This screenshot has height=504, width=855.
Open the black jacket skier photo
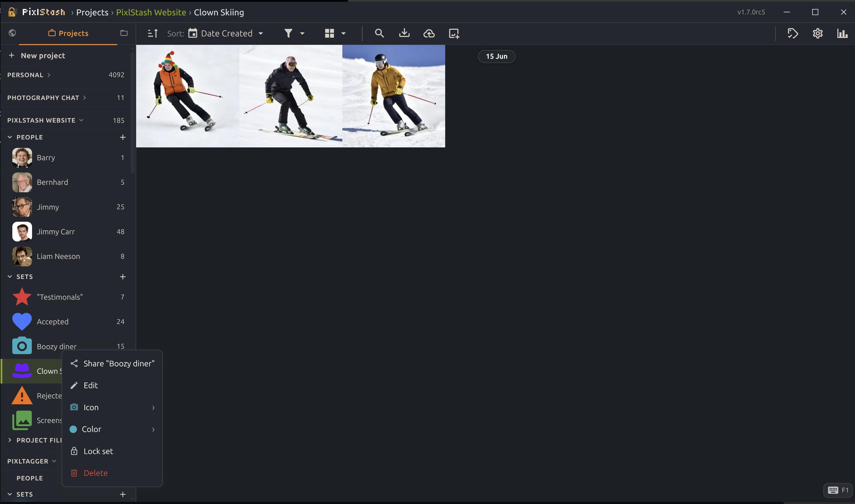click(x=291, y=96)
